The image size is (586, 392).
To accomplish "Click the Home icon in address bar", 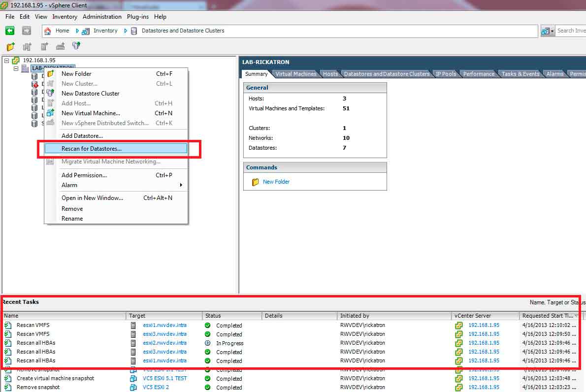I will (47, 31).
